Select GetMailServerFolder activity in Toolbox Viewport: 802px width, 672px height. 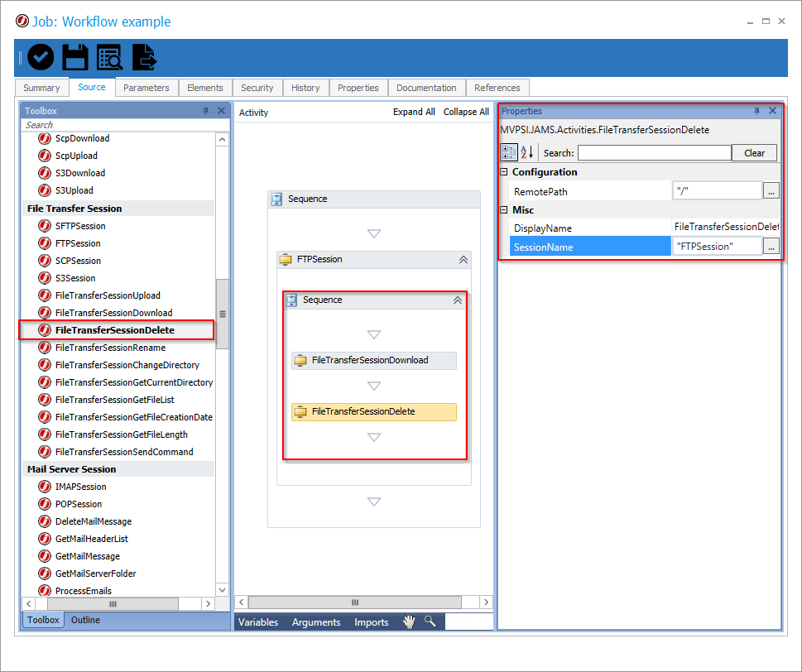(96, 574)
